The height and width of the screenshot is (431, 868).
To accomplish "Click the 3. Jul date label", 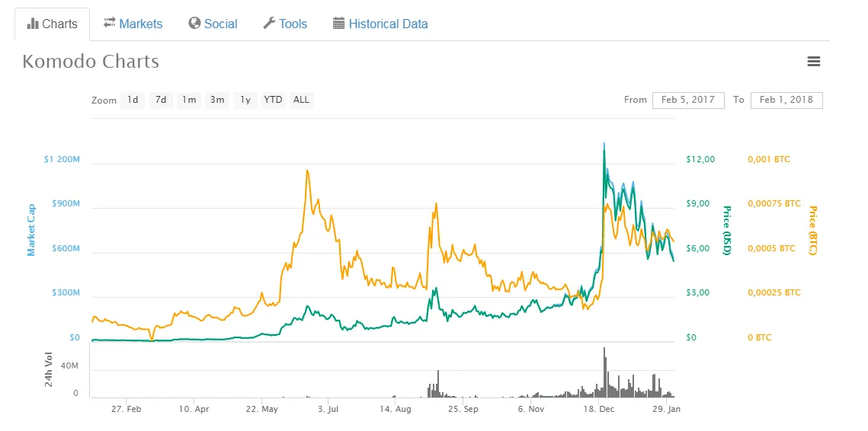I will [328, 410].
